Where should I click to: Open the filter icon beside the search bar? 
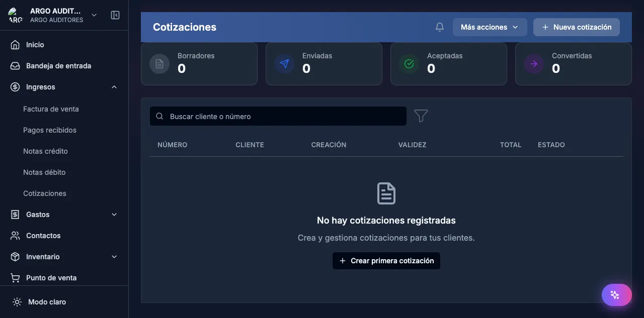point(421,116)
